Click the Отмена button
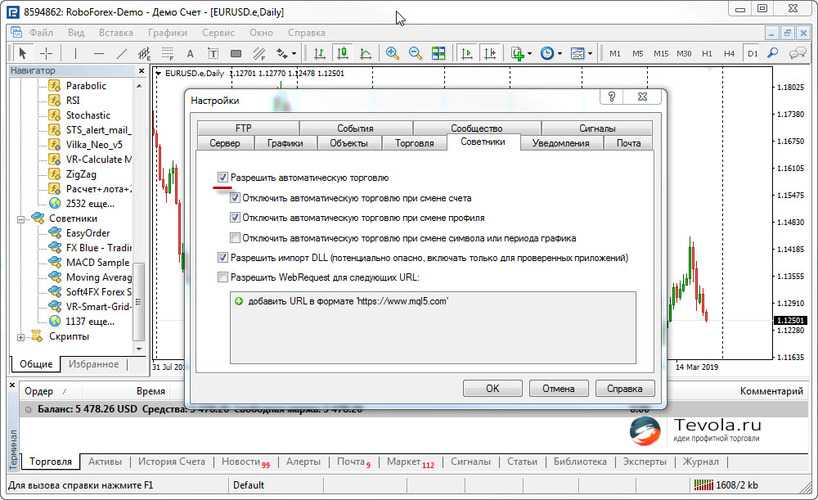This screenshot has height=500, width=818. [x=558, y=388]
